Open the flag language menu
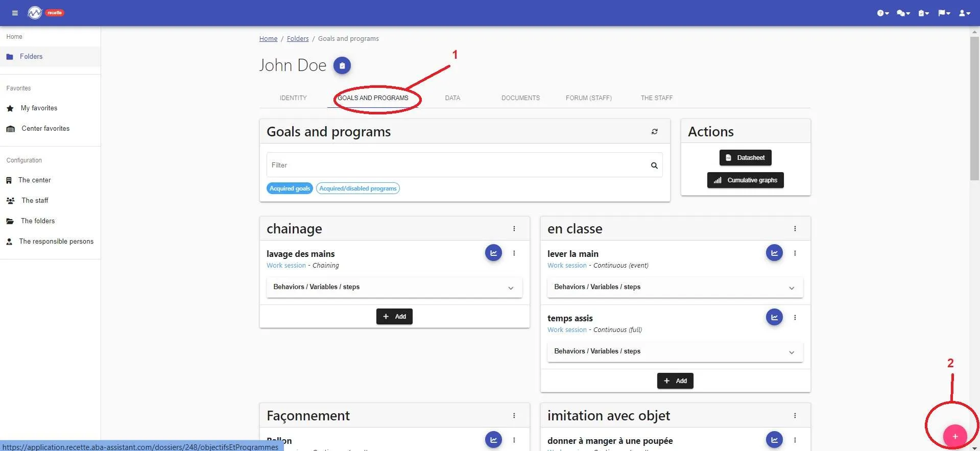Screen dimensions: 980x451 944,13
